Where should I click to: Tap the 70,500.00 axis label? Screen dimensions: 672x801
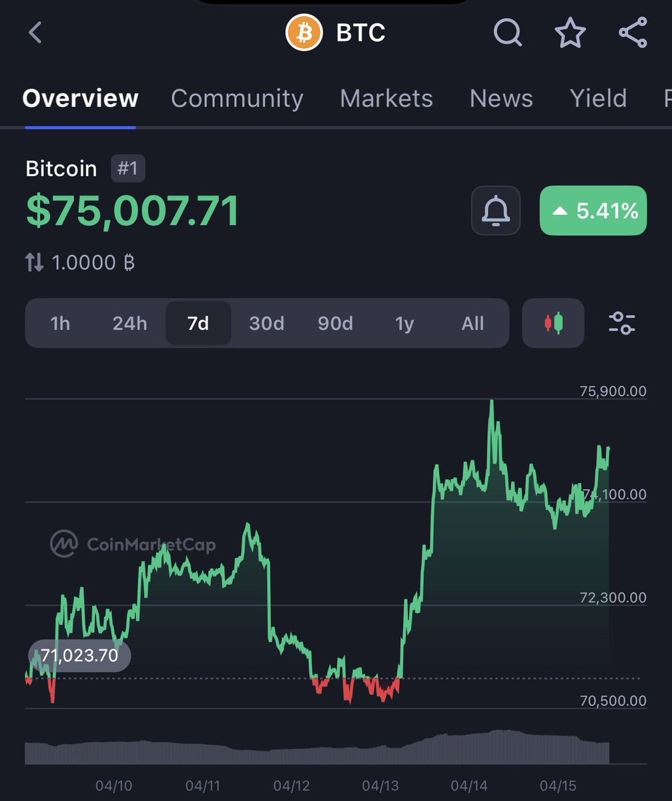click(x=613, y=701)
